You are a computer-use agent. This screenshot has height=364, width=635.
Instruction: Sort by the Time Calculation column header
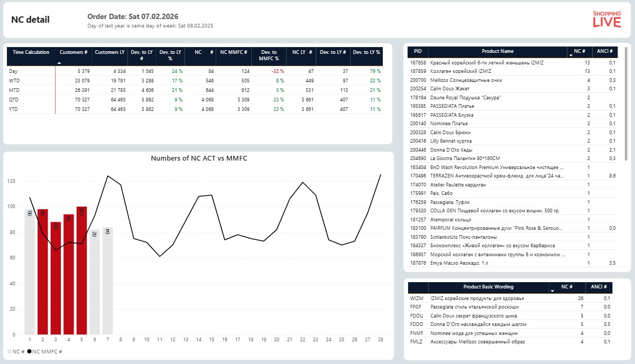31,52
